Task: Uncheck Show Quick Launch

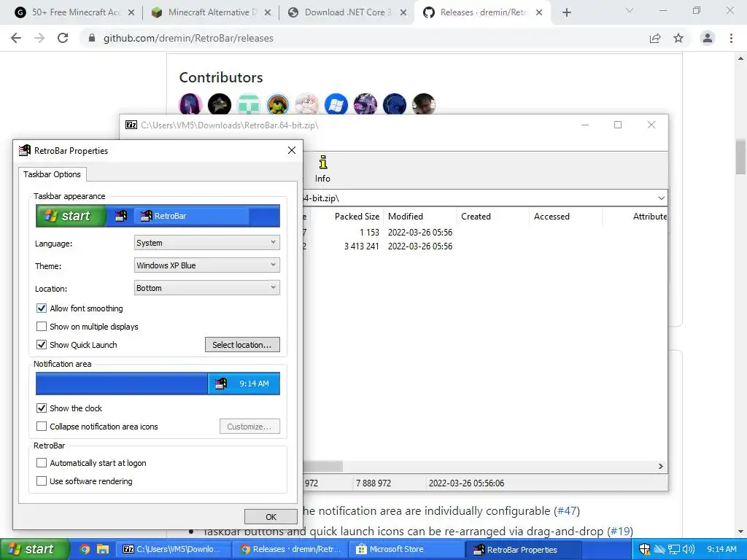Action: click(x=42, y=344)
